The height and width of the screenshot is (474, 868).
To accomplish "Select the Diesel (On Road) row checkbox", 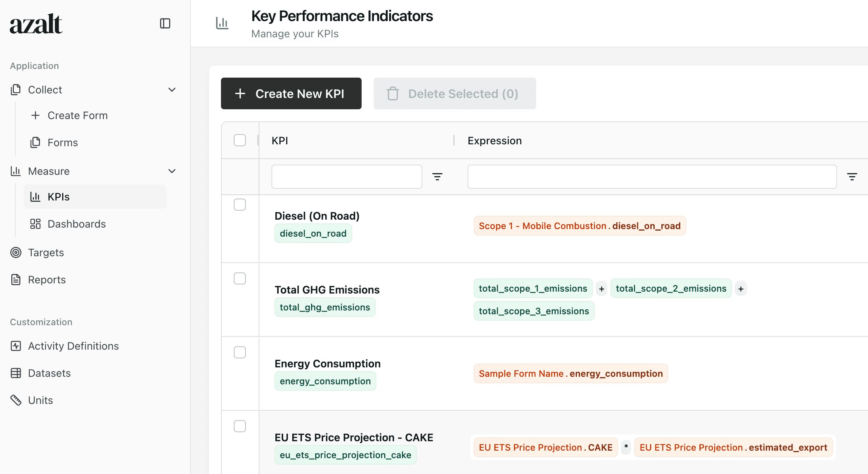I will (x=240, y=205).
